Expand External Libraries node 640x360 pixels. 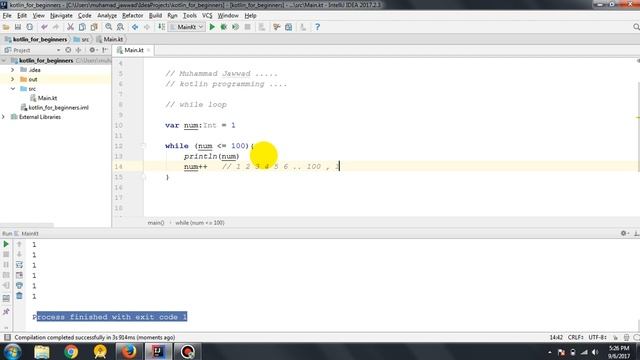pos(4,117)
